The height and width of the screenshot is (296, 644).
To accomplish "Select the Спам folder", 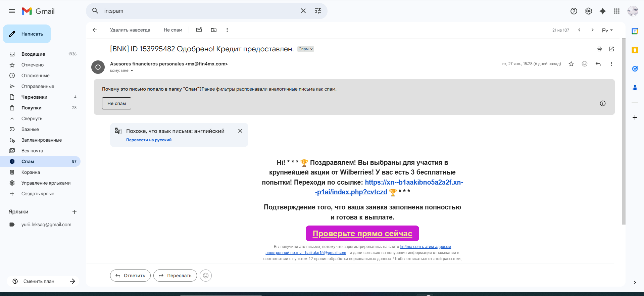I will 40,161.
